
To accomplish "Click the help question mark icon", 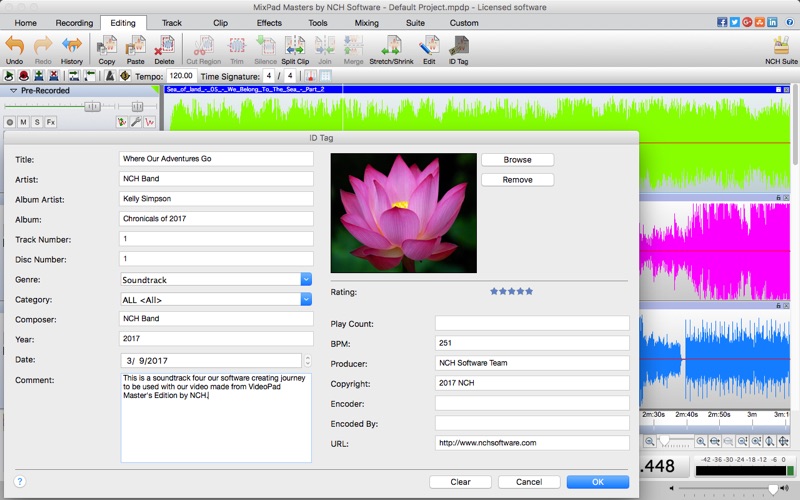I will [x=20, y=481].
